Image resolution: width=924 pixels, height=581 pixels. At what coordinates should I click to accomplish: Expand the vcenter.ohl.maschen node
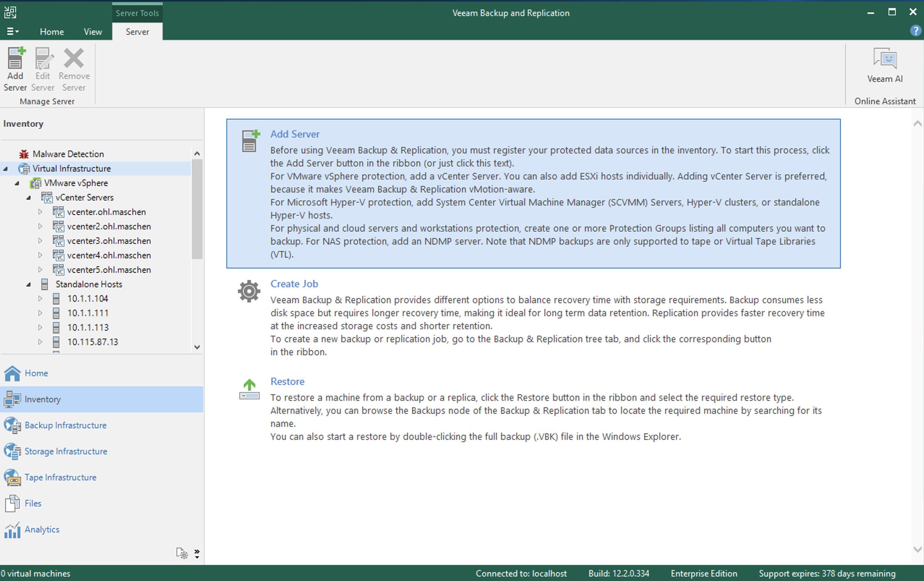tap(40, 212)
